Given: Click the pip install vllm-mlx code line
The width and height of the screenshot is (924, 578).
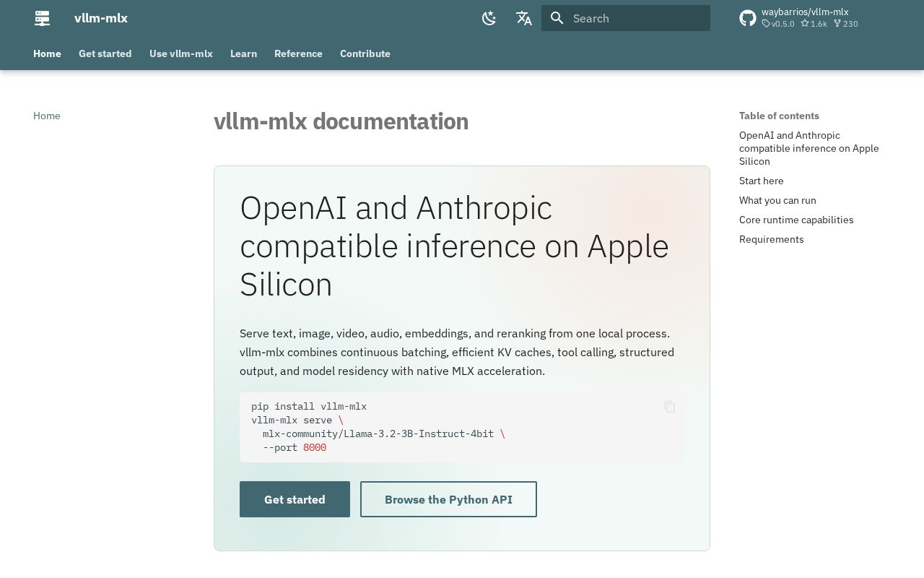Looking at the screenshot, I should click(309, 406).
